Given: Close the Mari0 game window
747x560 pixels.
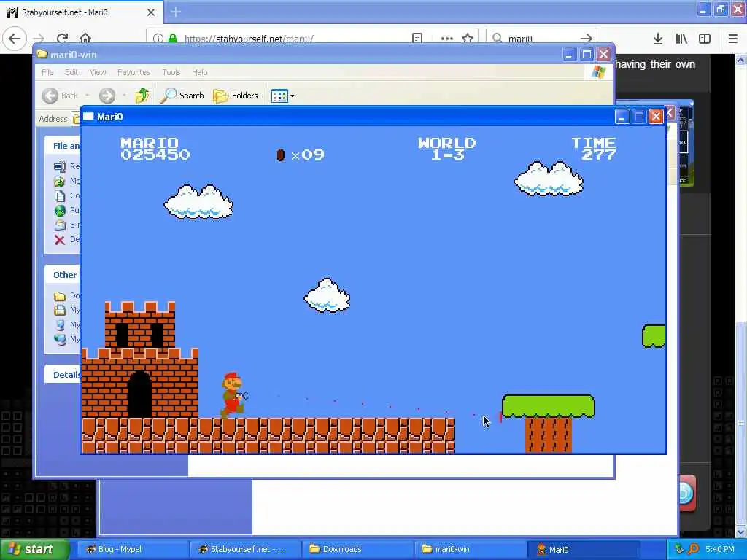Looking at the screenshot, I should [656, 117].
